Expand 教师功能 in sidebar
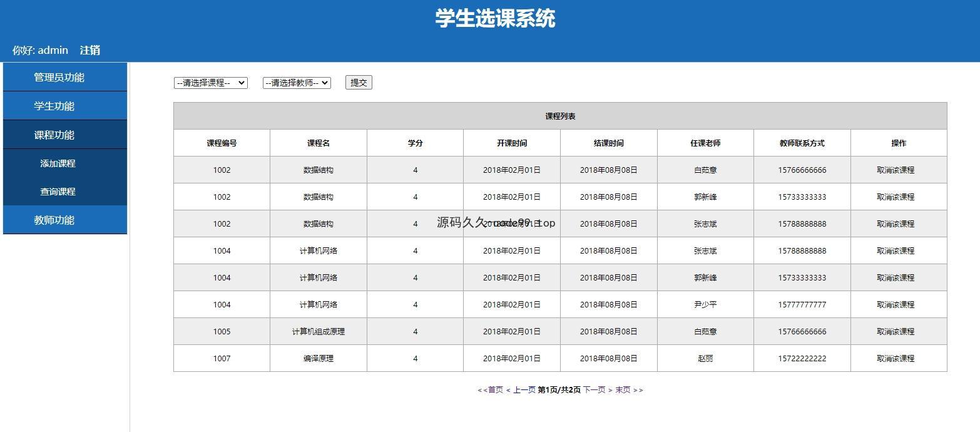The width and height of the screenshot is (980, 432). (65, 220)
